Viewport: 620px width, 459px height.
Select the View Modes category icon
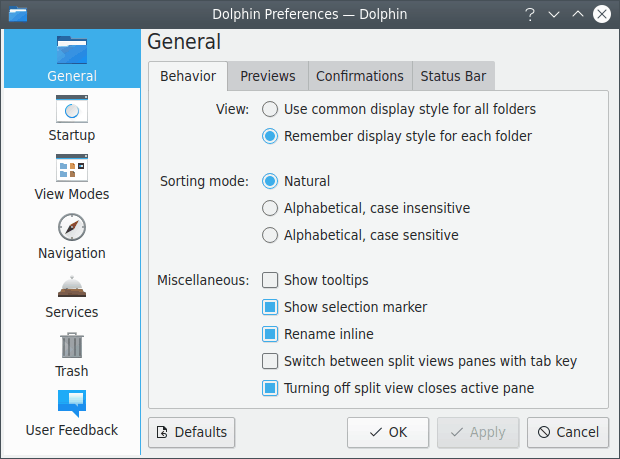(72, 168)
